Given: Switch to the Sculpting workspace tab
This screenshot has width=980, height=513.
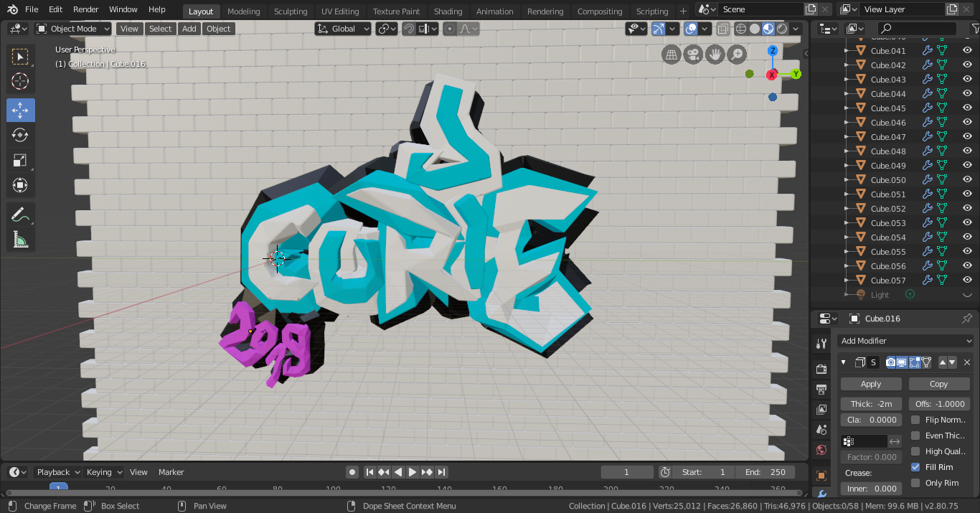Looking at the screenshot, I should point(291,11).
